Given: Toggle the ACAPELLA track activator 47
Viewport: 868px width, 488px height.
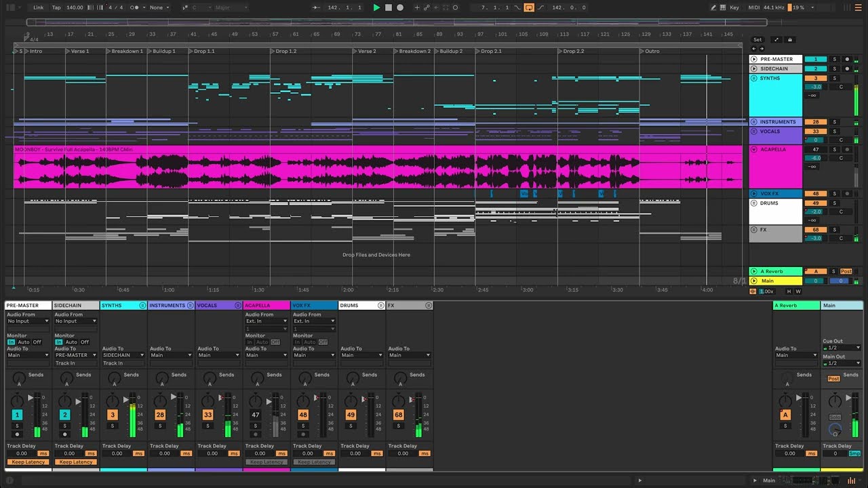Looking at the screenshot, I should point(816,149).
